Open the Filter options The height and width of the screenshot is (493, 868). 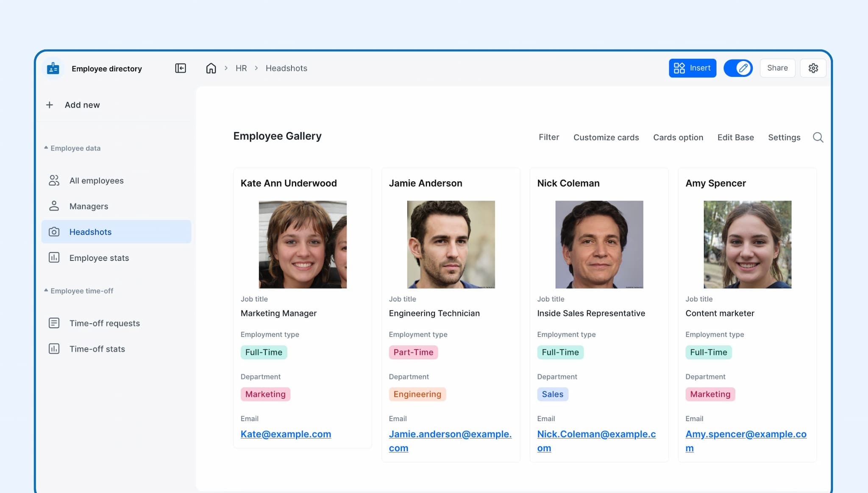pos(549,137)
